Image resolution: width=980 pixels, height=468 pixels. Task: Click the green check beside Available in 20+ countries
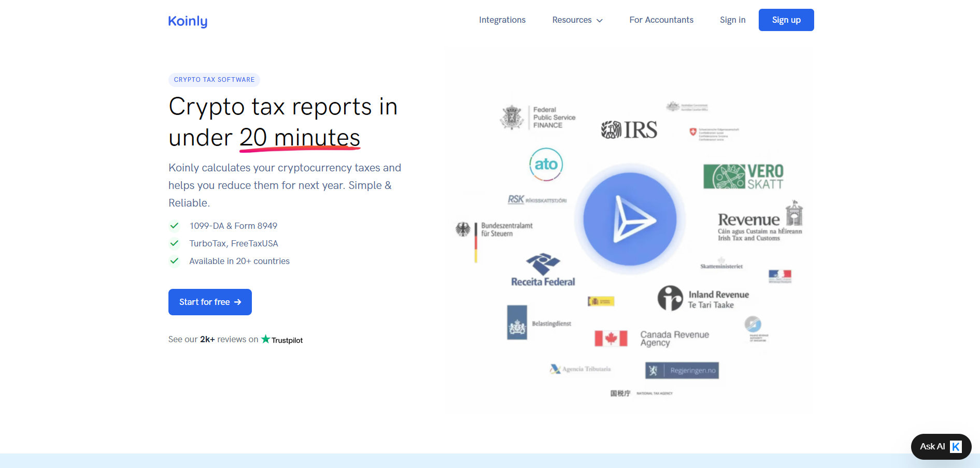175,261
